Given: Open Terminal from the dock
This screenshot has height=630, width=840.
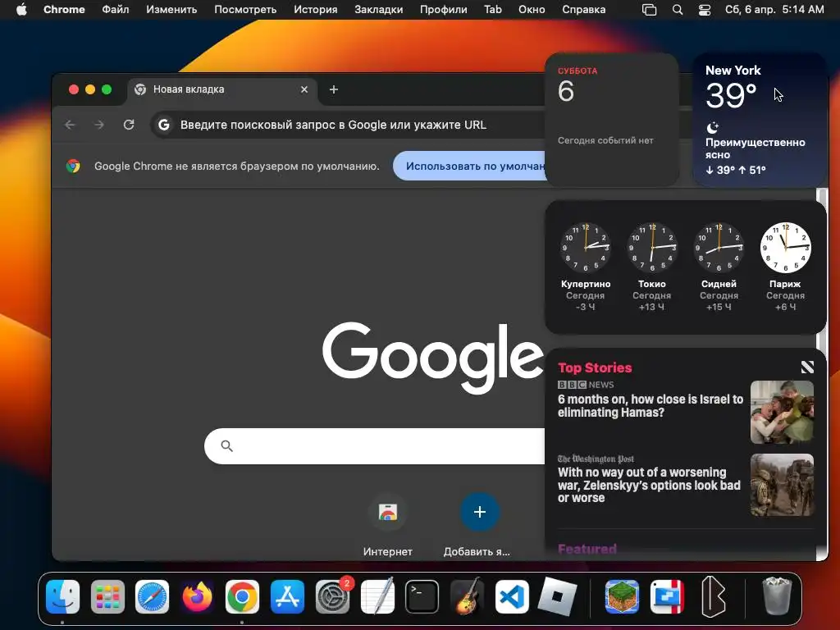Looking at the screenshot, I should point(422,596).
